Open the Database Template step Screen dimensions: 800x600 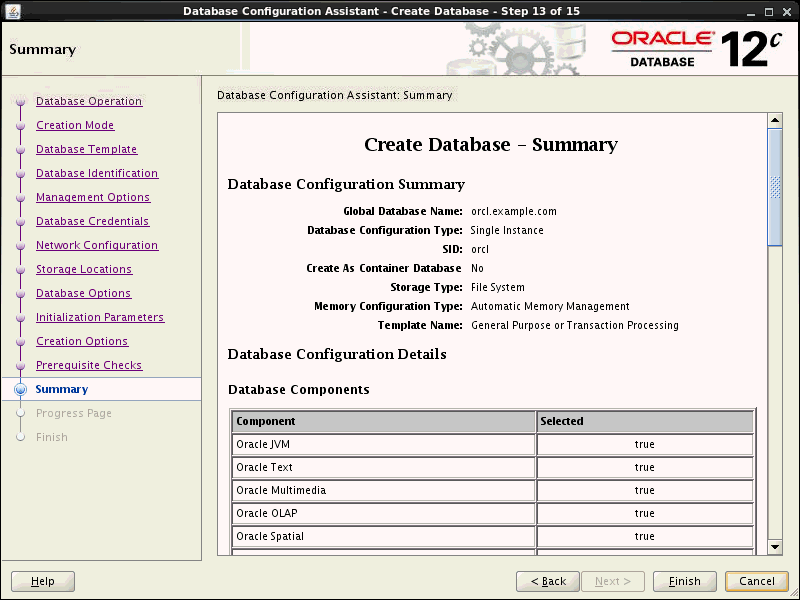(86, 149)
